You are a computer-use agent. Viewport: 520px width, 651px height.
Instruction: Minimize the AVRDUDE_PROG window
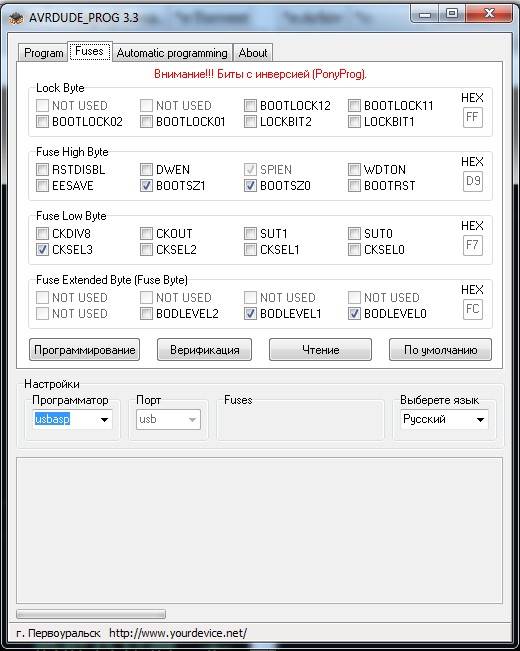tap(425, 13)
